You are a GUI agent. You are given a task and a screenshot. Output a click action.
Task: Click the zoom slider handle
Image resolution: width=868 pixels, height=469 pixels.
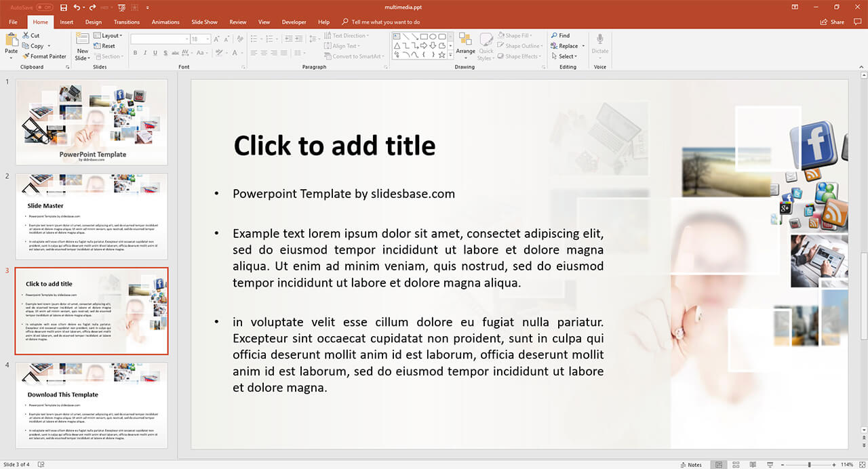810,464
